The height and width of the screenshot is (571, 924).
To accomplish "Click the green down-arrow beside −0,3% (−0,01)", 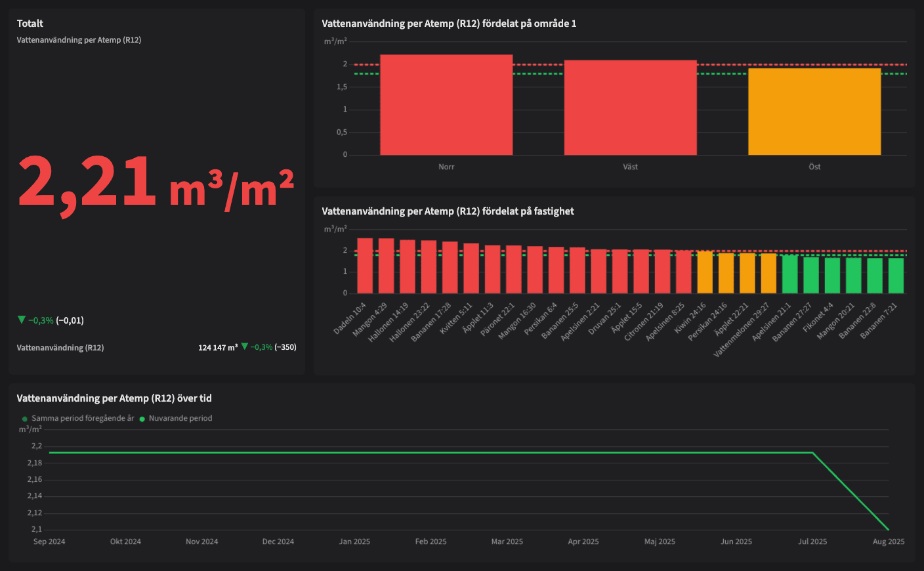I will point(22,320).
